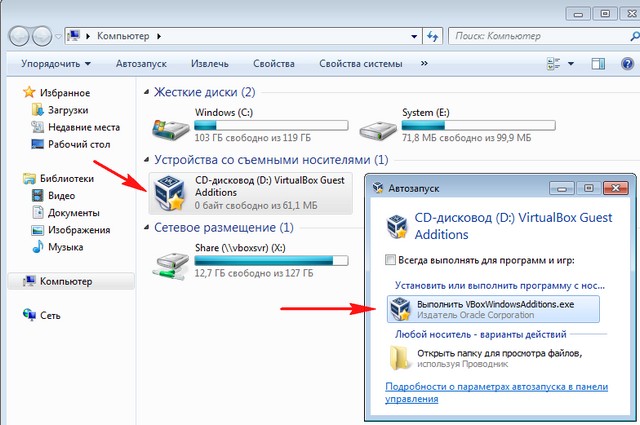The height and width of the screenshot is (425, 640).
Task: Click Компьютер breadcrumb in address bar
Action: click(123, 36)
